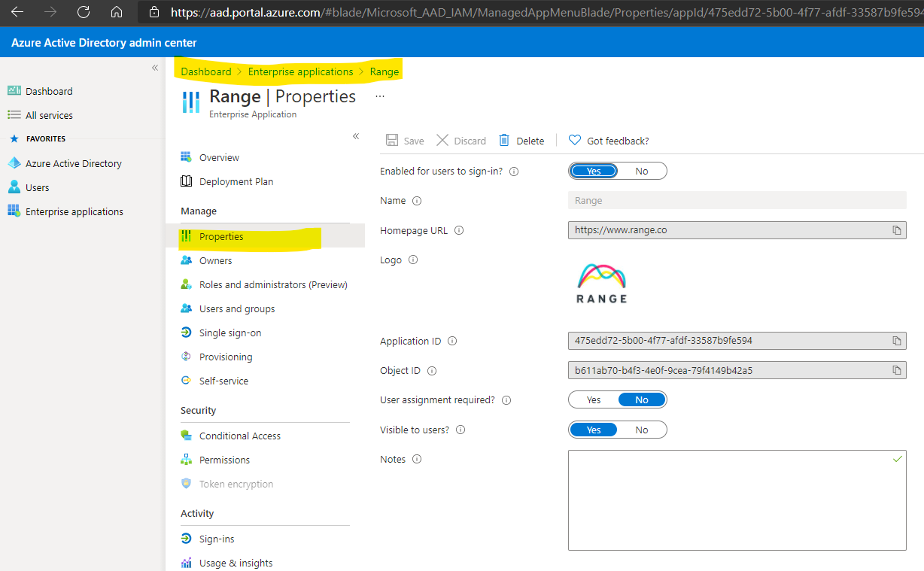Click info icon beside Logo label
Image resolution: width=924 pixels, height=571 pixels.
(412, 260)
